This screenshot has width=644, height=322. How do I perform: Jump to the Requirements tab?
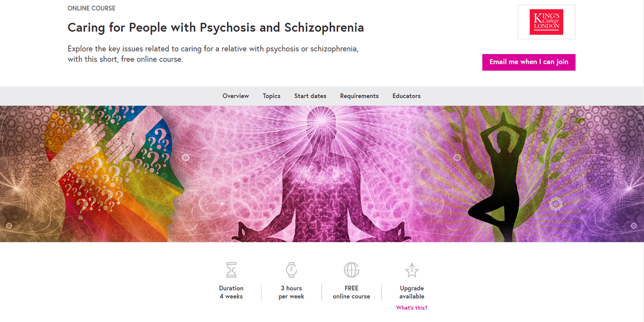359,96
